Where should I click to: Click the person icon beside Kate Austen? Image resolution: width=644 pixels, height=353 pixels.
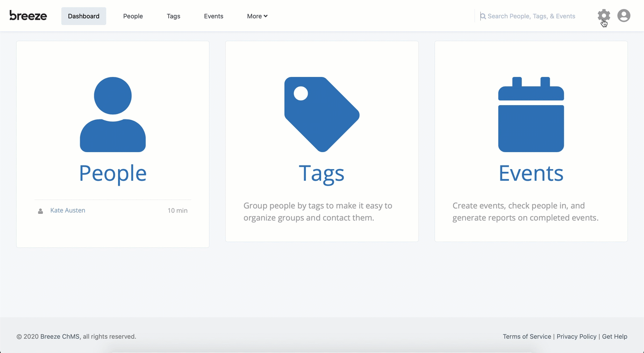point(40,211)
